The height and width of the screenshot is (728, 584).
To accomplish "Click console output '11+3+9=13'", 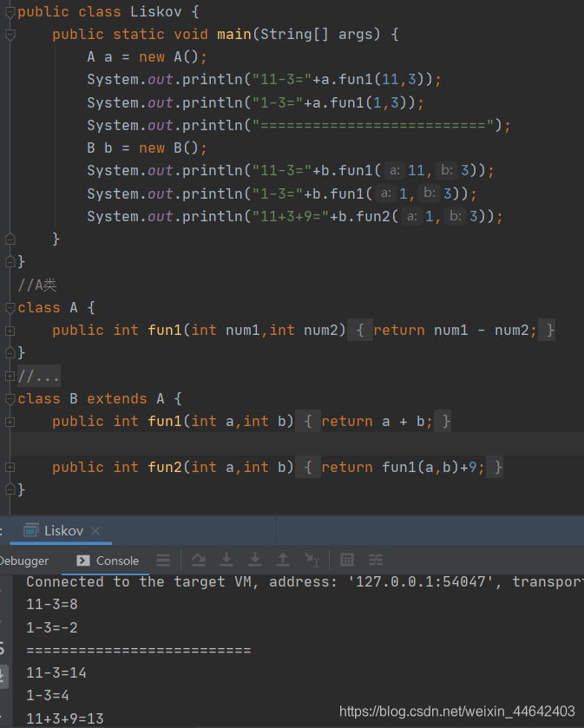I will [x=65, y=718].
